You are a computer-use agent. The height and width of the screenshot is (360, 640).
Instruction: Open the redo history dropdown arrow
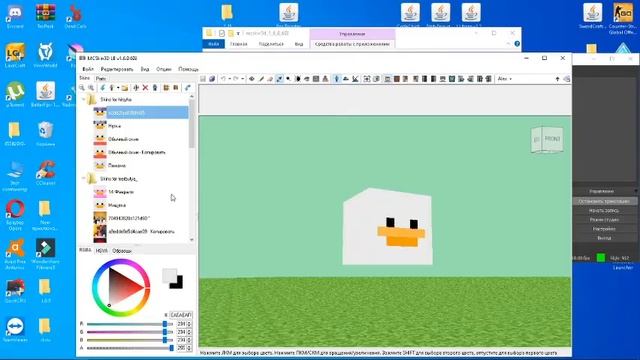(242, 79)
